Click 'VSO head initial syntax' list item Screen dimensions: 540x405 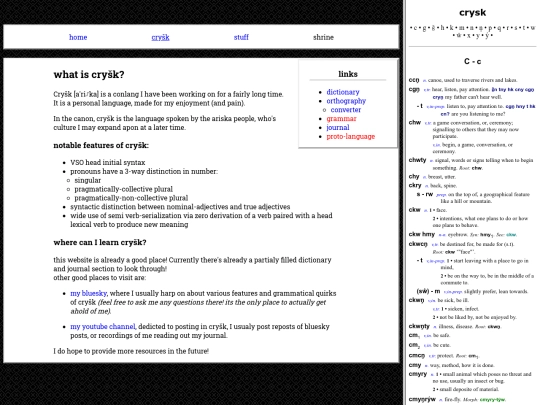[x=108, y=163]
